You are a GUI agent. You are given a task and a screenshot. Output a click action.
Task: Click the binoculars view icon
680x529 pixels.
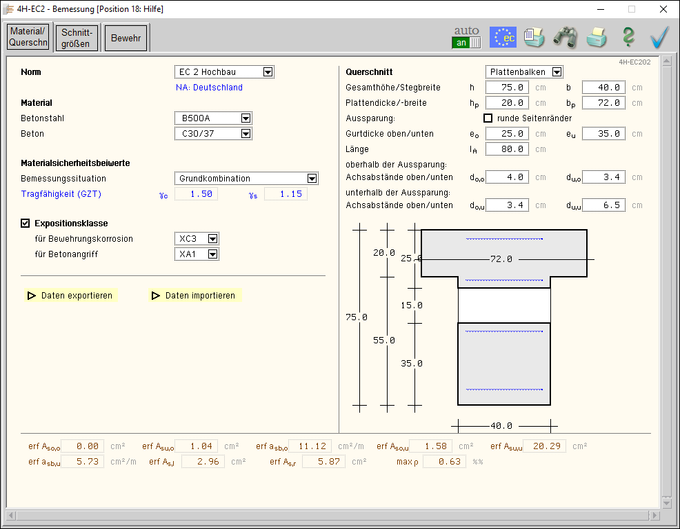tap(565, 37)
